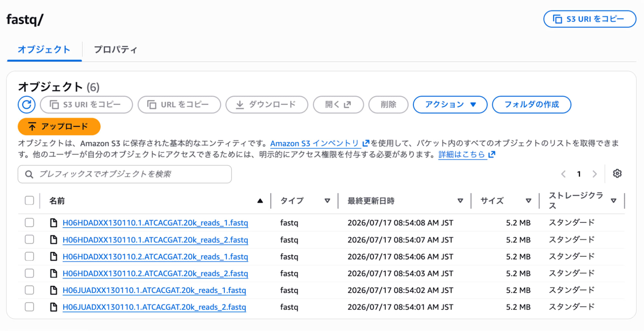This screenshot has height=331, width=644.
Task: Copy S3 URI with top-right button
Action: (590, 19)
